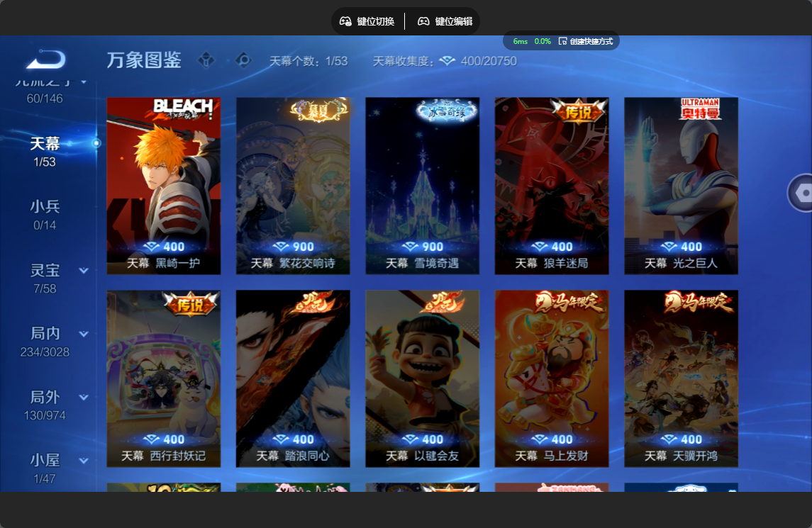Select the 天幕 1/53 category tab
The width and height of the screenshot is (812, 528).
pyautogui.click(x=45, y=151)
